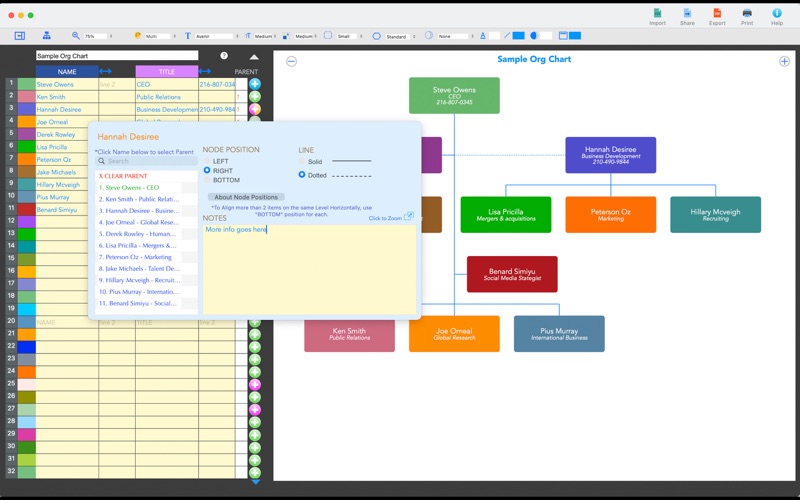This screenshot has width=800, height=500.
Task: Click the NAME column header
Action: 67,71
